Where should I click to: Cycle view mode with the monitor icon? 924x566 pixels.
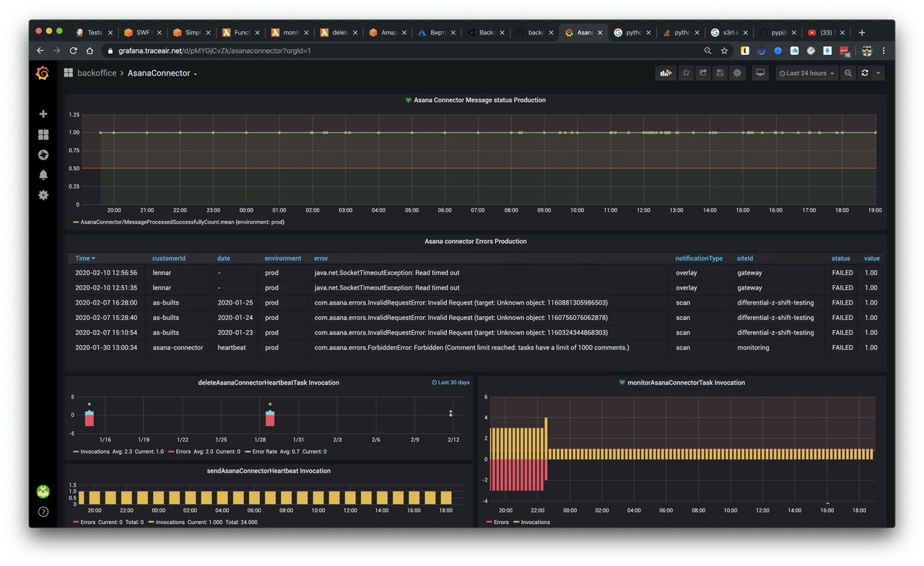pyautogui.click(x=760, y=73)
